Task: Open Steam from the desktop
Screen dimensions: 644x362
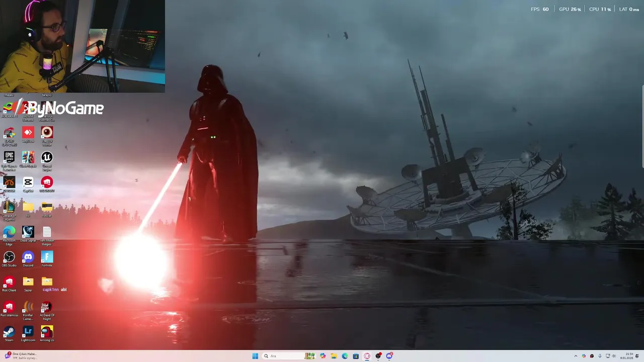Action: pos(9,333)
